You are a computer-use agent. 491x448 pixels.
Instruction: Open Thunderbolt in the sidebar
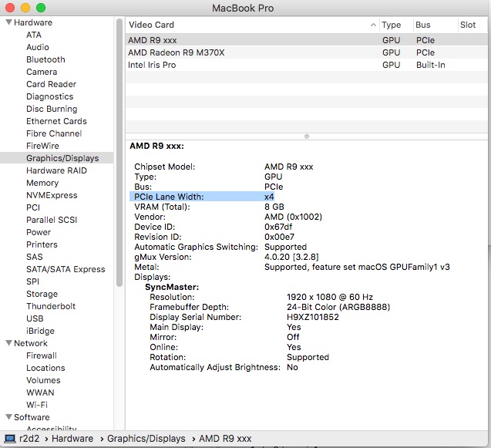point(51,306)
